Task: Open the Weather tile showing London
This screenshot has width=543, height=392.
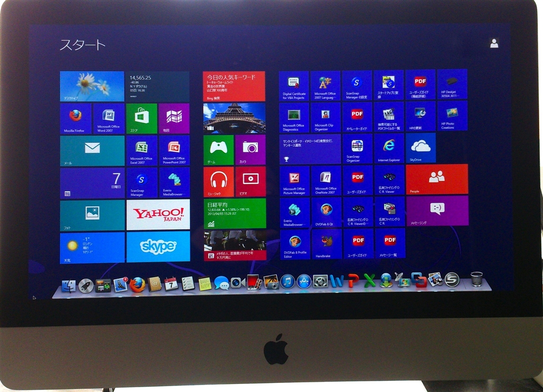Action: point(92,248)
